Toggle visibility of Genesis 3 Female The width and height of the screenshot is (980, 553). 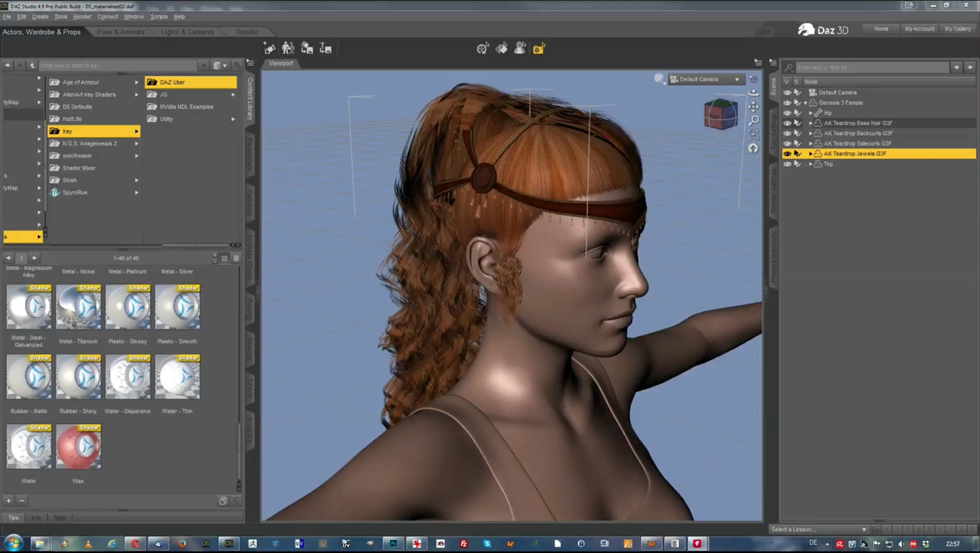click(x=787, y=102)
